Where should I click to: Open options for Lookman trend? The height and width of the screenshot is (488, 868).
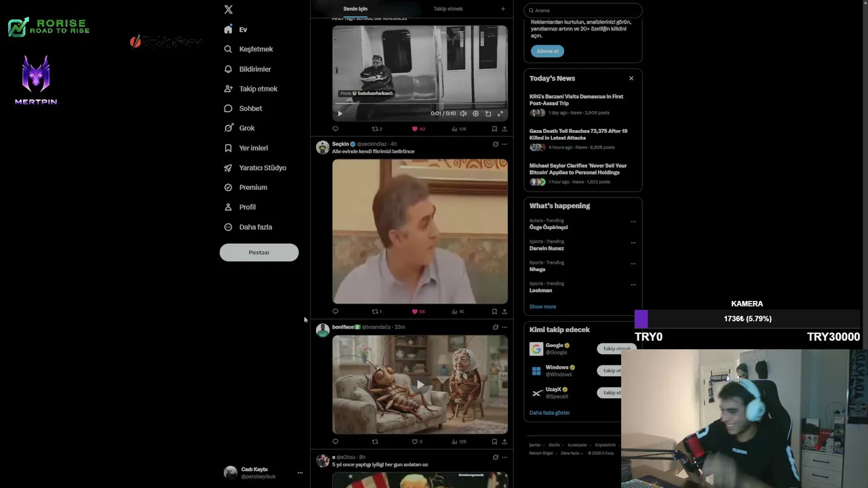[x=633, y=285]
